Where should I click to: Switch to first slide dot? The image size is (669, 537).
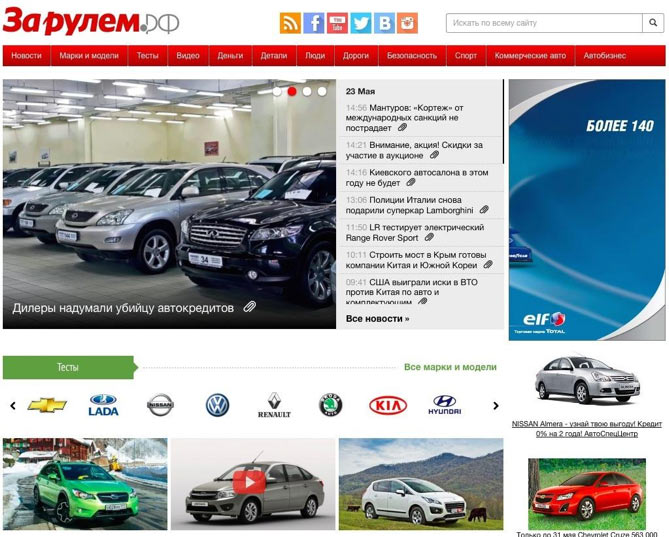tap(277, 91)
